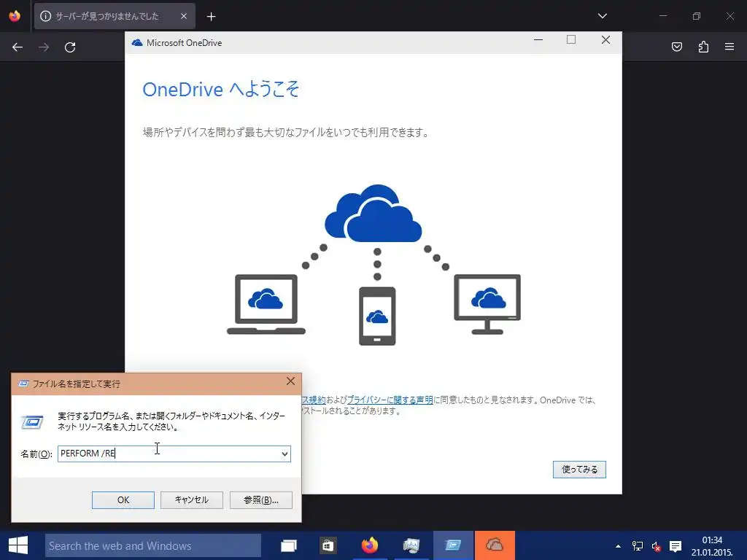
Task: Switch to Firefox from the taskbar
Action: [369, 545]
